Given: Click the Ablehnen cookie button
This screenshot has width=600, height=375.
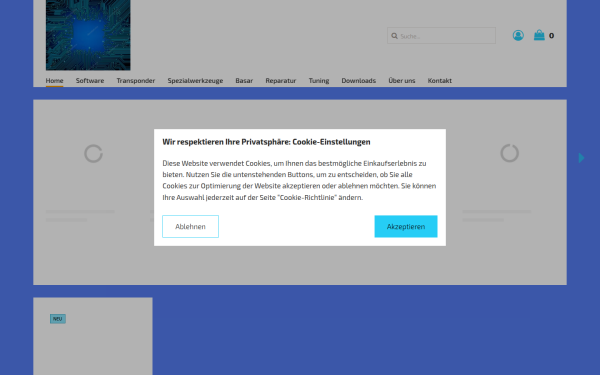Looking at the screenshot, I should pyautogui.click(x=190, y=226).
